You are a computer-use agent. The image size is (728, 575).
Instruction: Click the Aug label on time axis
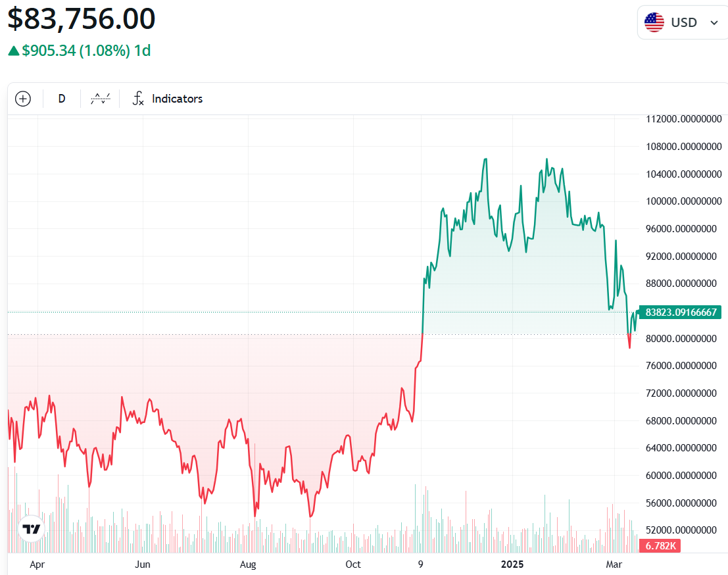click(x=247, y=564)
